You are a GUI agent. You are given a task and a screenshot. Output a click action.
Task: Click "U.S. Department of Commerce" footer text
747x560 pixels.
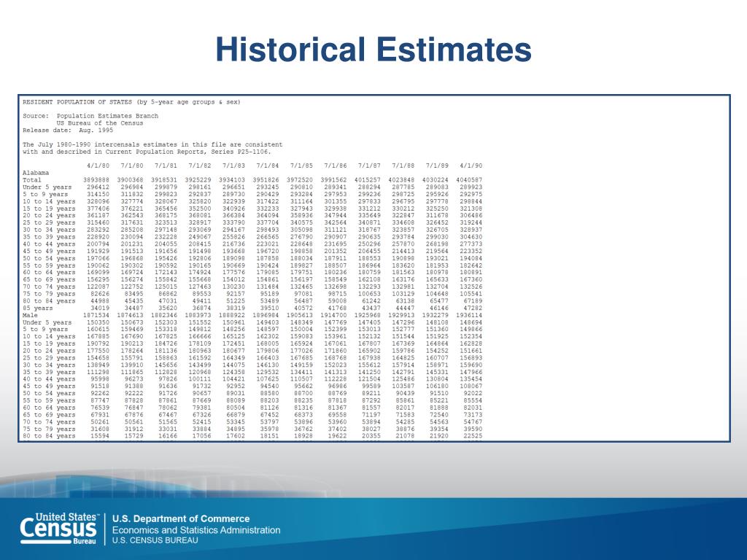[181, 518]
